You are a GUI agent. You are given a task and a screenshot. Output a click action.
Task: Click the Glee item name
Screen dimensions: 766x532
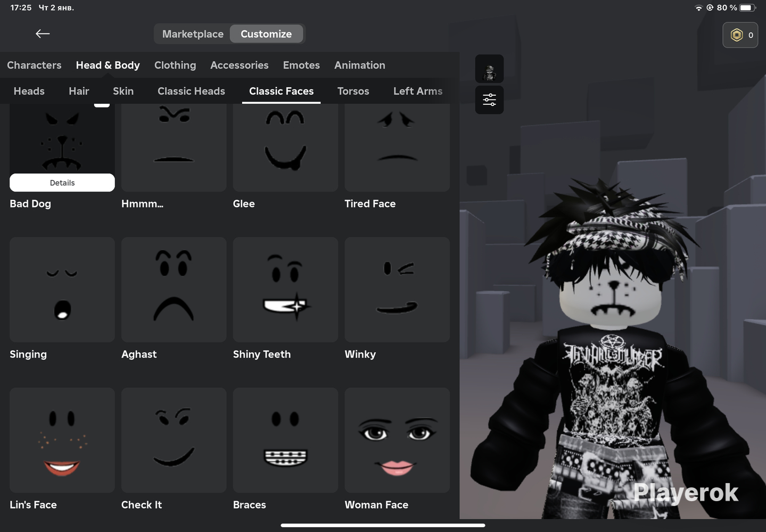coord(244,204)
